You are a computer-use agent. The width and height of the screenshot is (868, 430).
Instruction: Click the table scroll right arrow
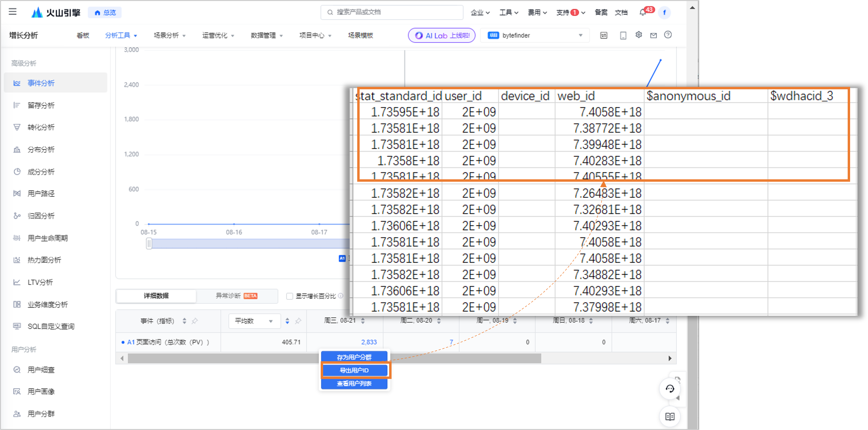(670, 359)
